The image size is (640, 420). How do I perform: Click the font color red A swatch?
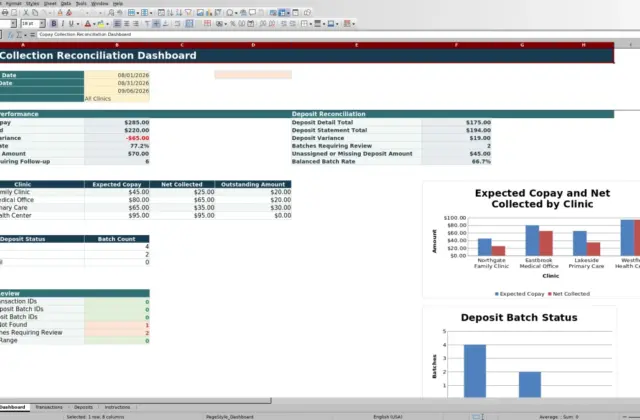pos(87,24)
